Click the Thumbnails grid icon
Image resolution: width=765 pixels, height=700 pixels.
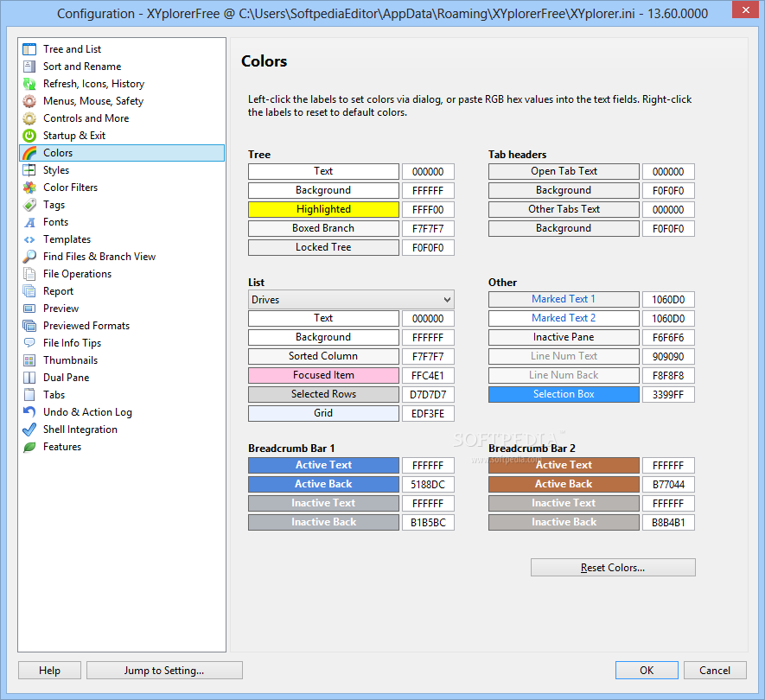point(29,360)
